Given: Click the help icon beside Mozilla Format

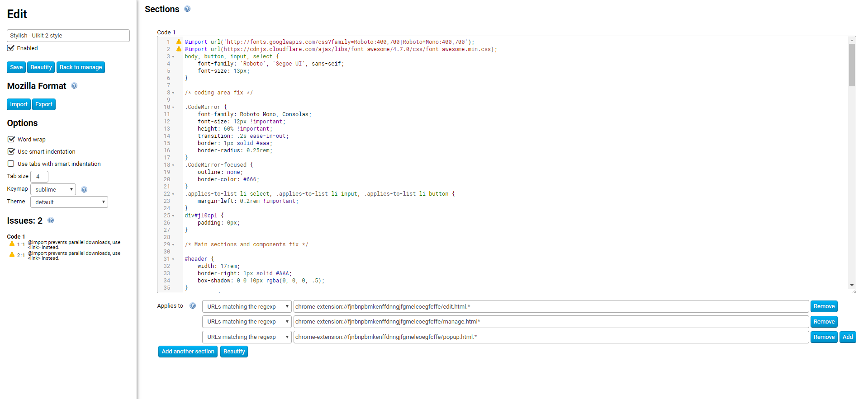Looking at the screenshot, I should [x=74, y=86].
